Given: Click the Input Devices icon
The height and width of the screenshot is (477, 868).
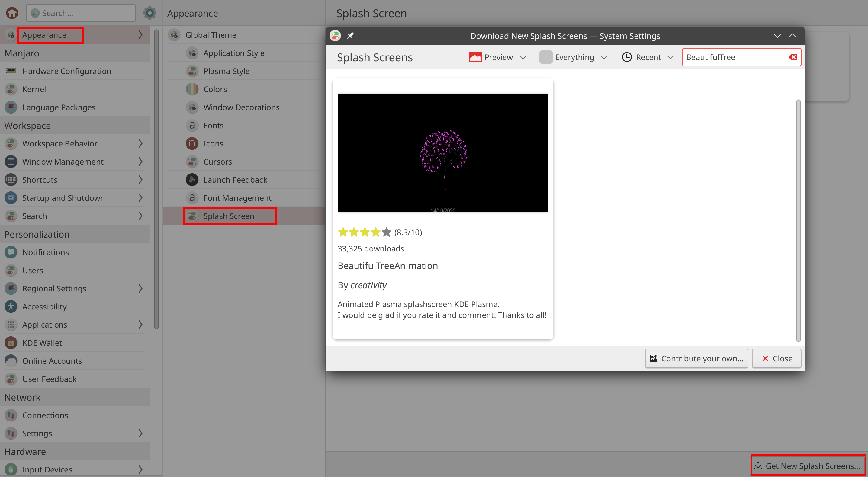Looking at the screenshot, I should (x=11, y=469).
